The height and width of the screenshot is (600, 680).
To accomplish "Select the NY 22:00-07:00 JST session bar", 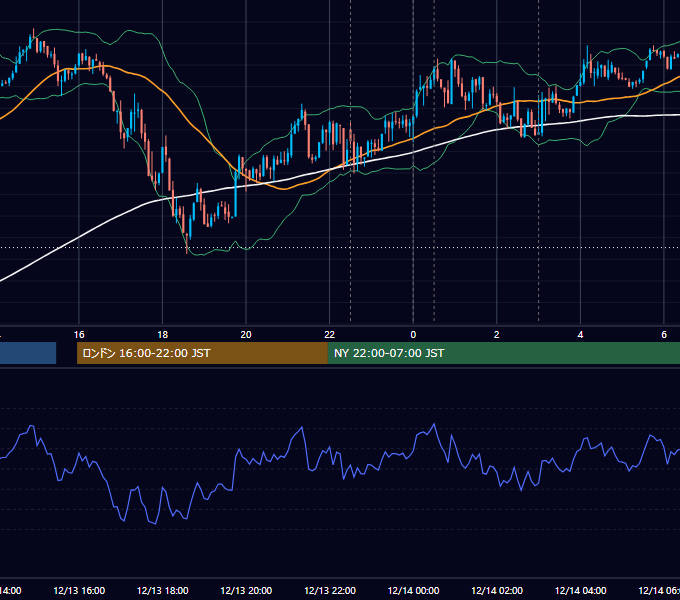I will [503, 353].
